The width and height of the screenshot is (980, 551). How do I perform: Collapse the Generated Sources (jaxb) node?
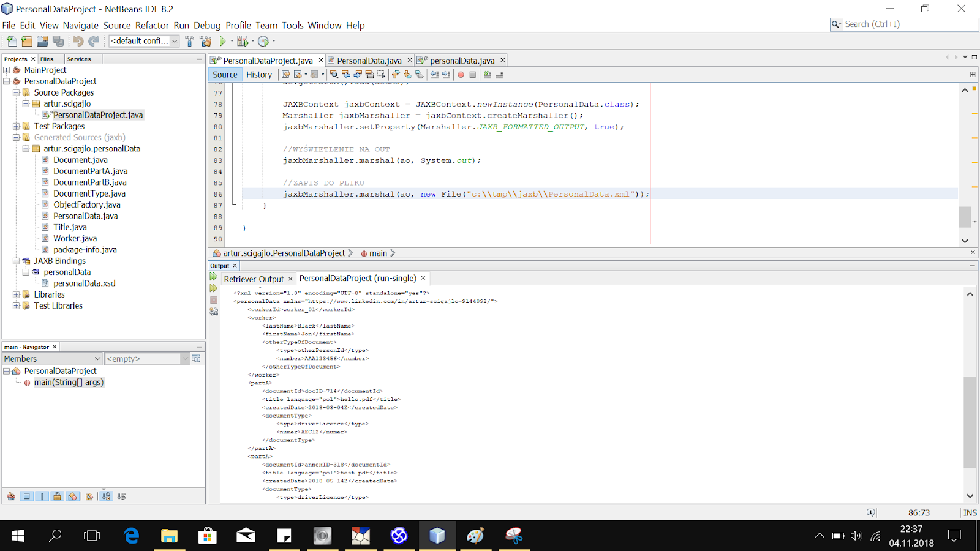(16, 137)
